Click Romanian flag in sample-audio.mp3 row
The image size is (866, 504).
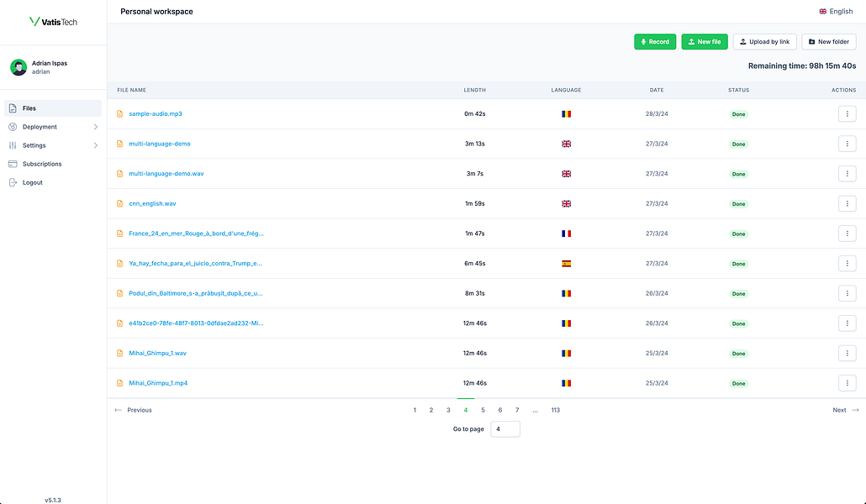(x=566, y=114)
